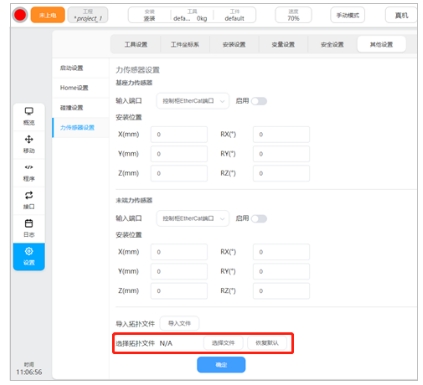
Task: Toggle base force sensor 启用 switch
Action: click(259, 101)
